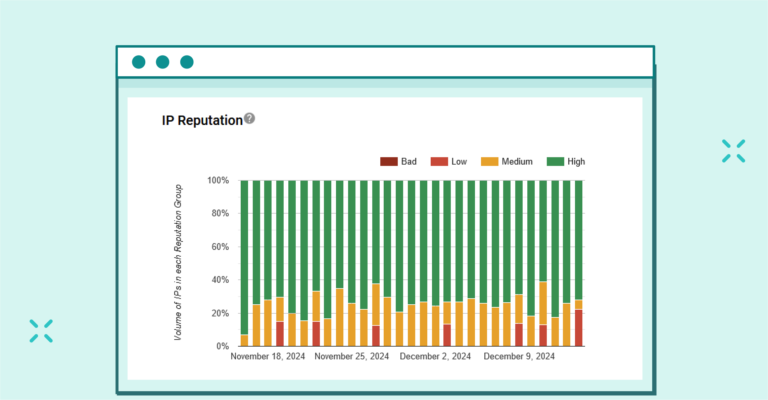768x400 pixels.
Task: Click the December 9, 2024 axis label
Action: click(x=518, y=356)
